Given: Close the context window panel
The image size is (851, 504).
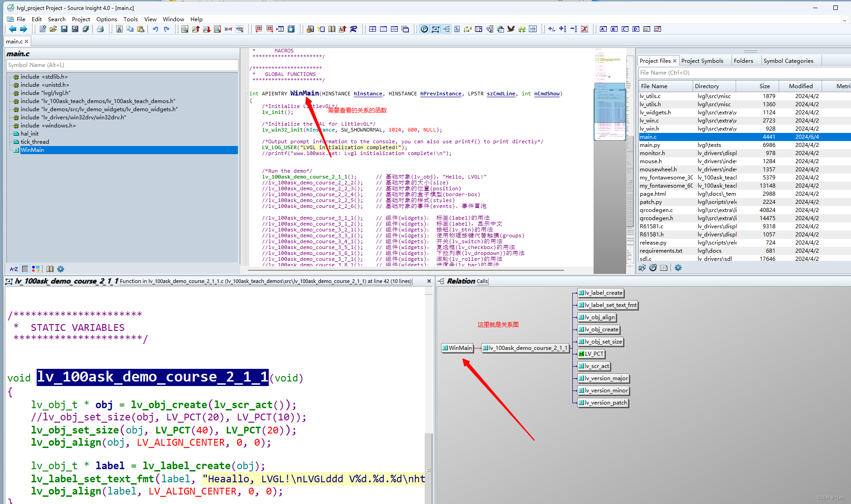Looking at the screenshot, I should (429, 281).
